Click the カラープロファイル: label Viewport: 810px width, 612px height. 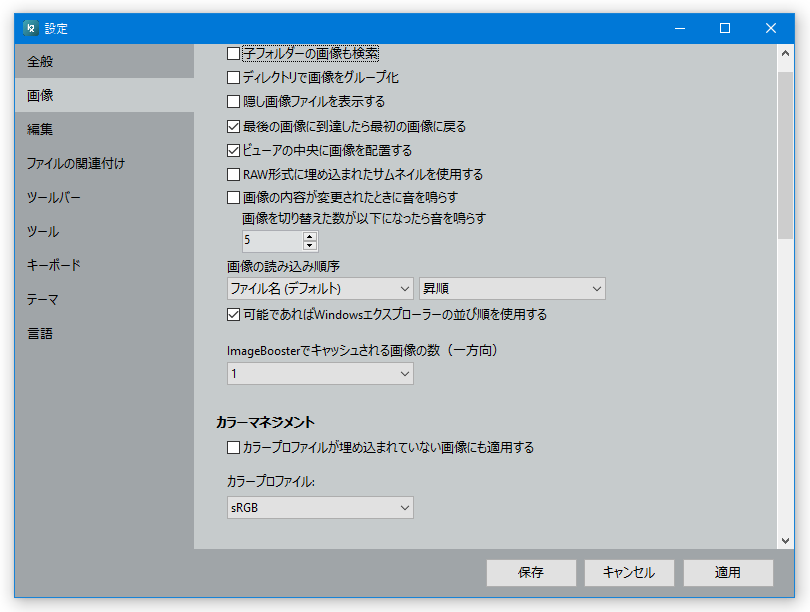[271, 482]
